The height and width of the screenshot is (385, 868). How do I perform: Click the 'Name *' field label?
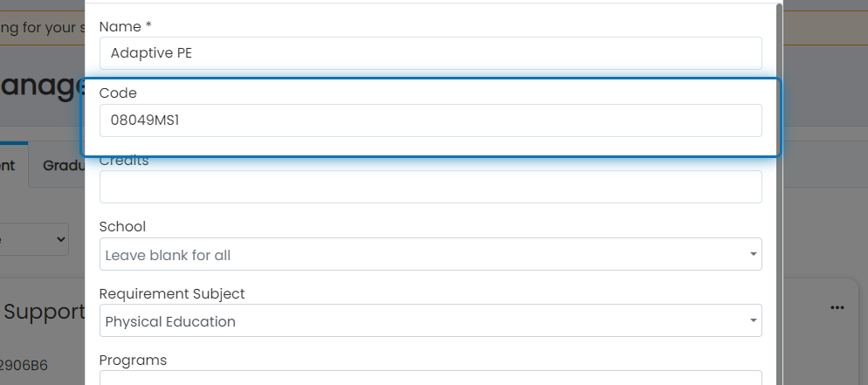point(126,26)
